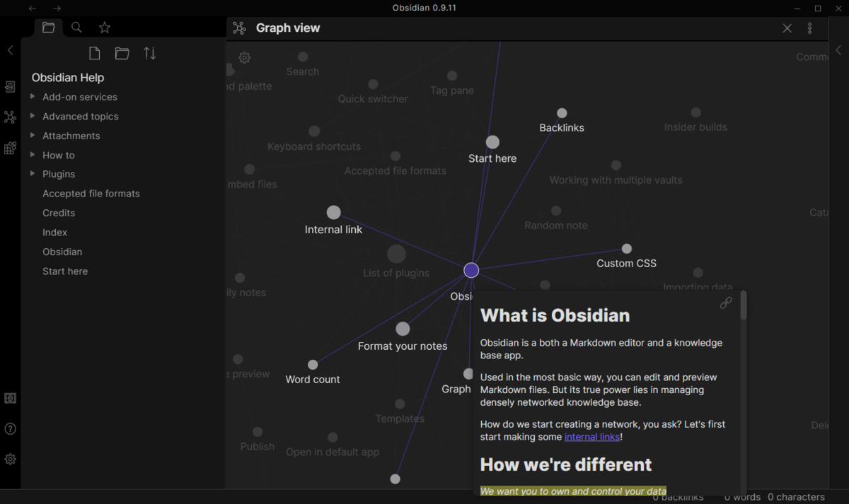
Task: Select the Insider builds graph node
Action: (x=695, y=112)
